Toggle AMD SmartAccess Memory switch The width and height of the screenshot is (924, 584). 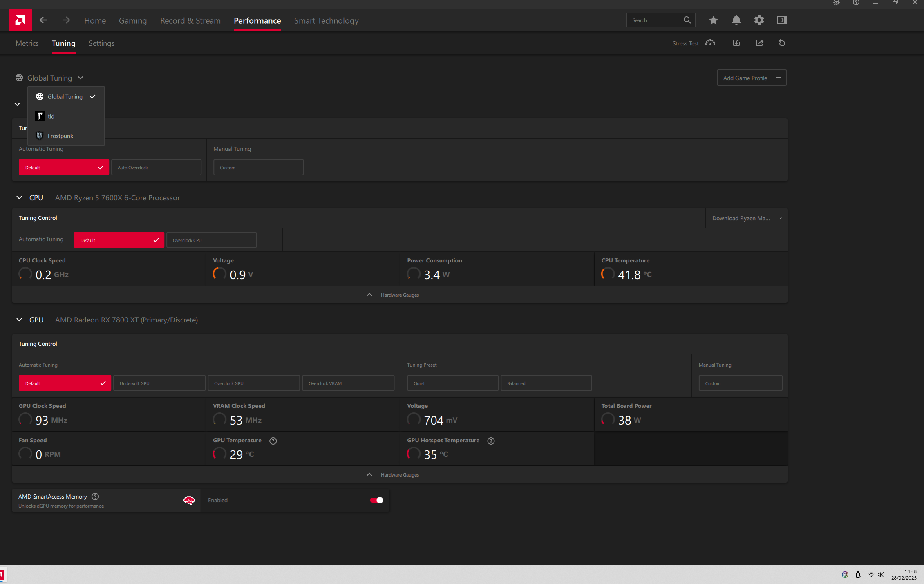tap(376, 500)
